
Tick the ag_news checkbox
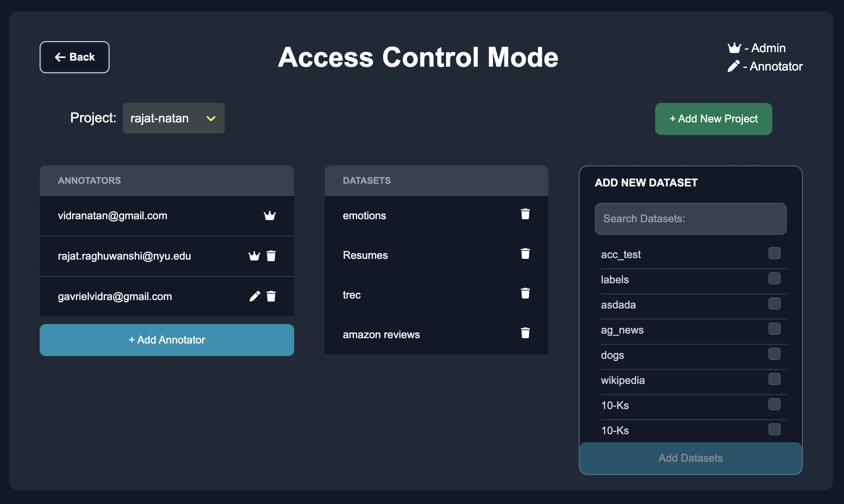(774, 329)
